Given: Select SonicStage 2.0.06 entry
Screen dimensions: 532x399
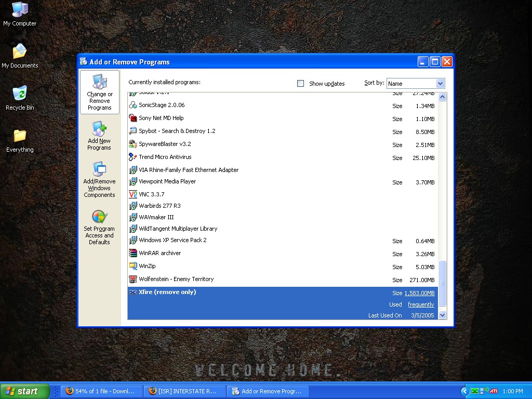Looking at the screenshot, I should (282, 106).
